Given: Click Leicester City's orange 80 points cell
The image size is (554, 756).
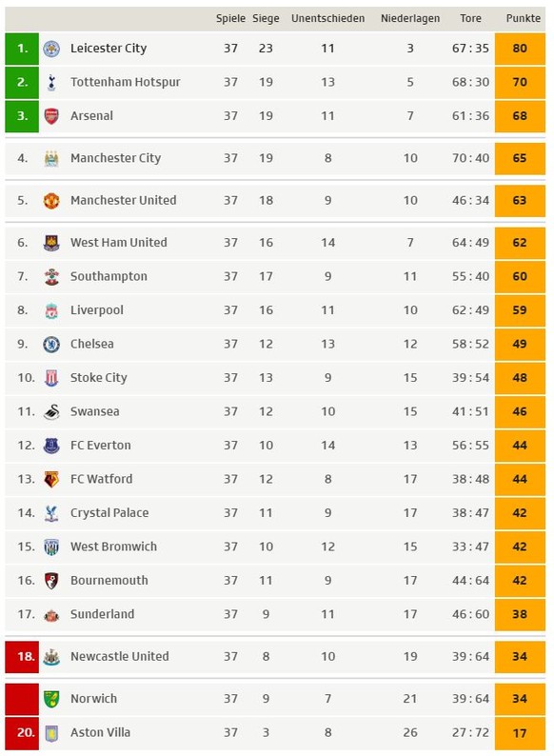Looking at the screenshot, I should 520,49.
